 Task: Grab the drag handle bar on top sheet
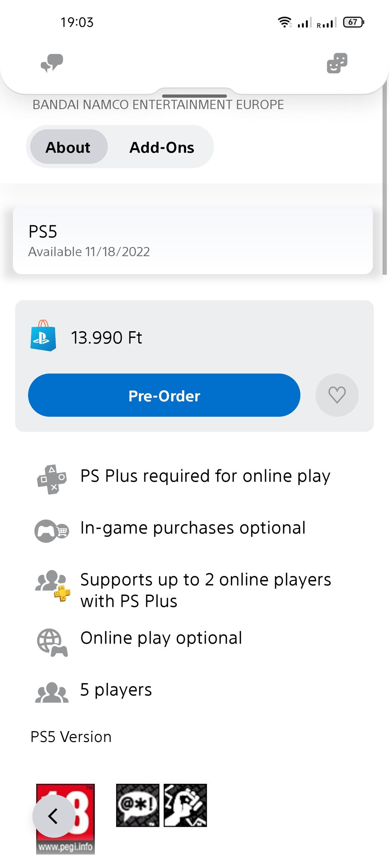click(x=194, y=96)
